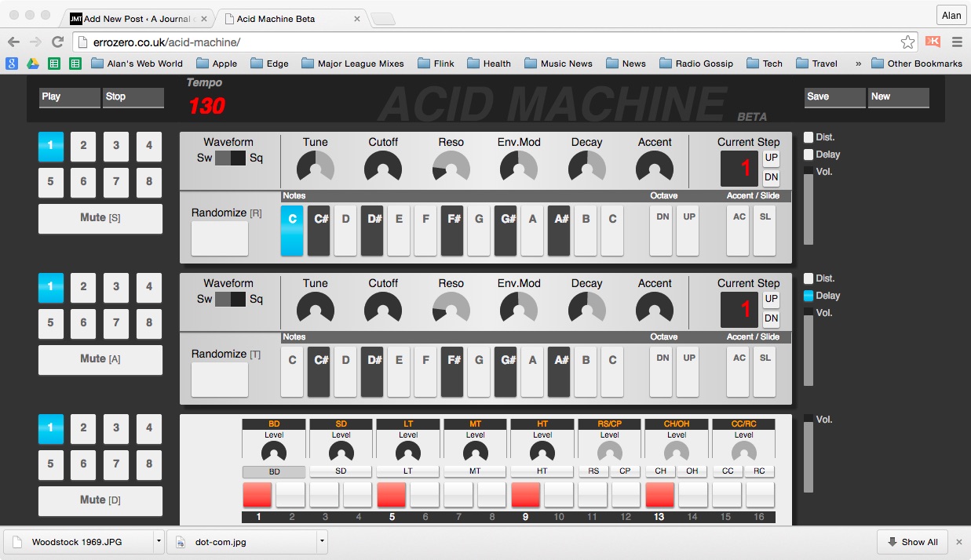Open the Chrome hamburger menu
This screenshot has width=971, height=560.
[957, 42]
